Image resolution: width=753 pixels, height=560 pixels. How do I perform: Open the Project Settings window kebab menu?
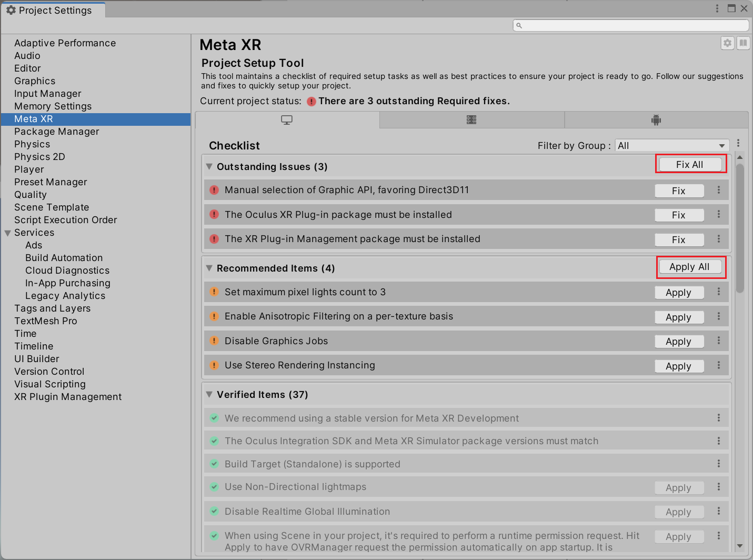coord(717,8)
